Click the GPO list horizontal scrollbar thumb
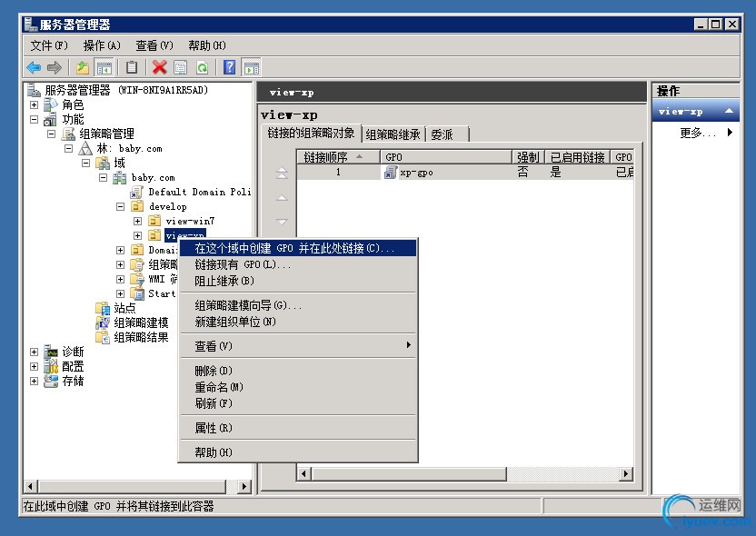 [x=409, y=474]
